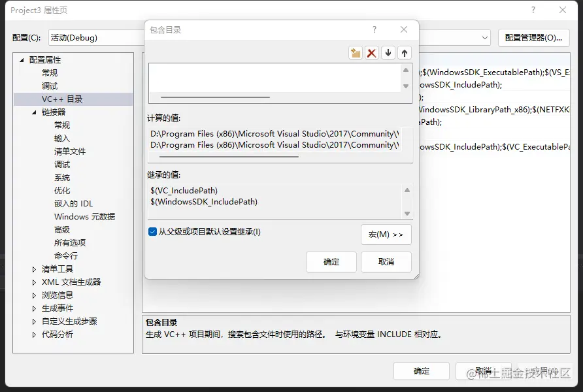Toggle 从父级或项目默认设置继承 checkbox
Viewport: 583px width, 392px height.
(152, 232)
